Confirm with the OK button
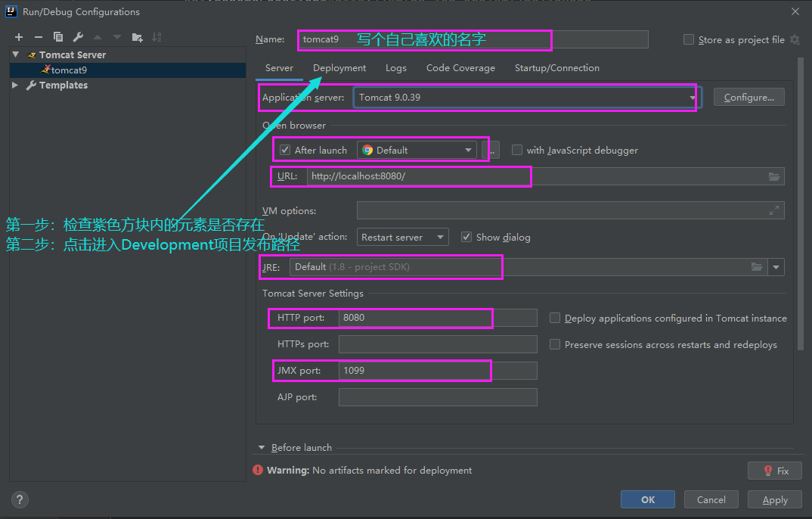 (648, 500)
